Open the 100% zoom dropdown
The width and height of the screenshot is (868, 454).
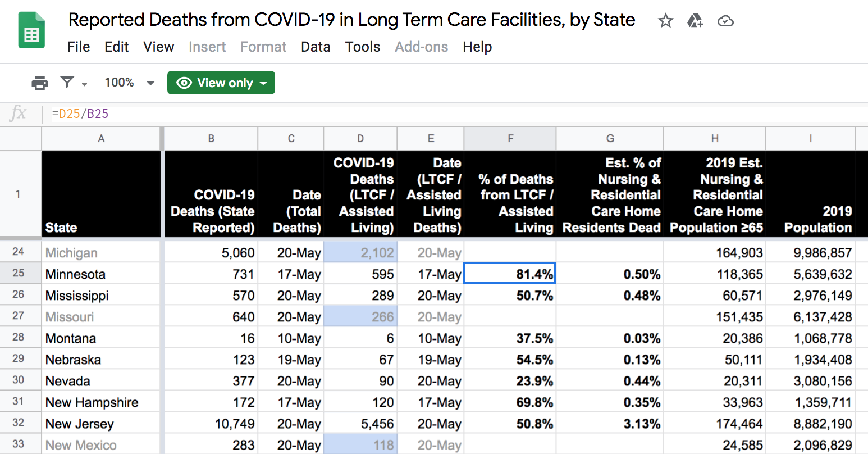click(129, 83)
